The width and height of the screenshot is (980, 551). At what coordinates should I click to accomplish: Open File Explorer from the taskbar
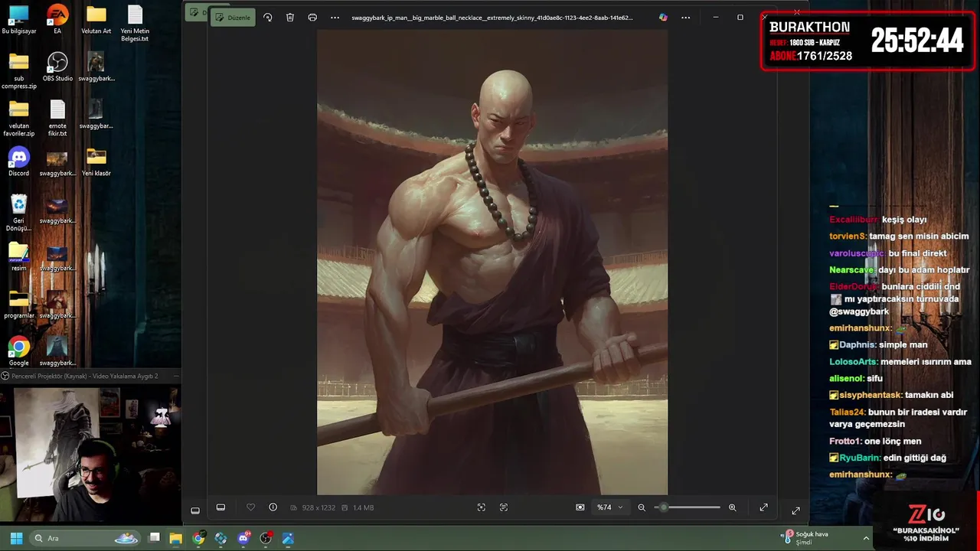(x=176, y=538)
